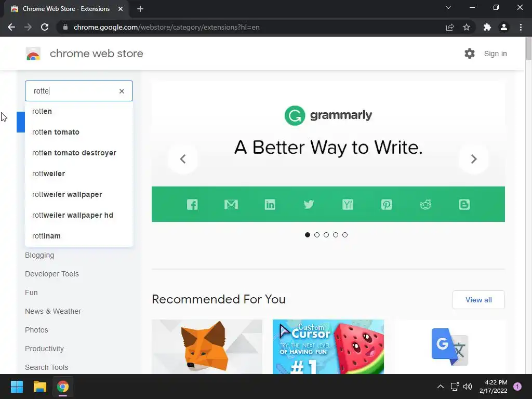Screen dimensions: 532x399
Task: Click the Yahoo icon in banner
Action: tap(348, 204)
